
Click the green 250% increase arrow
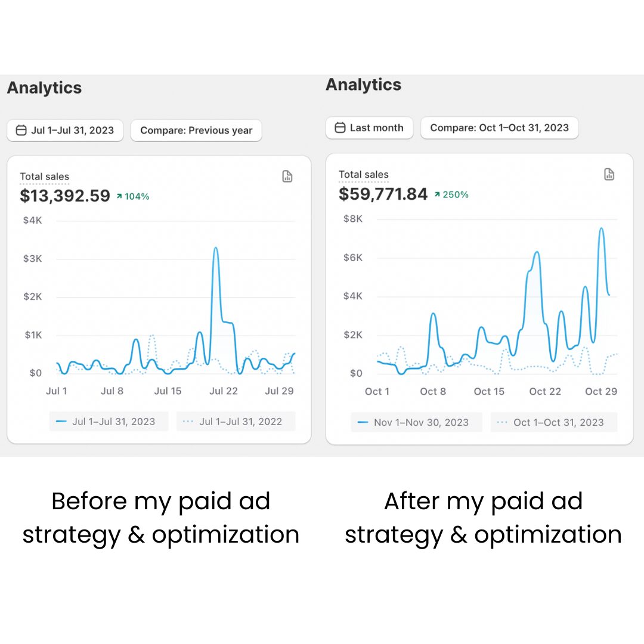point(438,194)
